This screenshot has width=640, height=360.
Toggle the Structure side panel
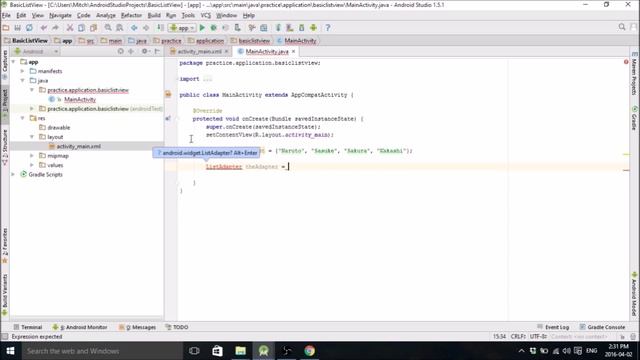[5, 147]
